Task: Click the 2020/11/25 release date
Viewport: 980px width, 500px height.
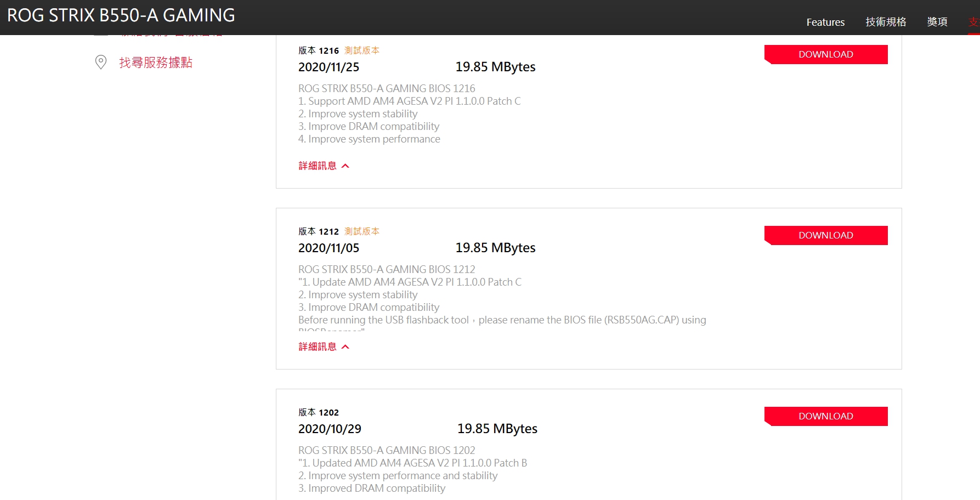Action: [328, 67]
